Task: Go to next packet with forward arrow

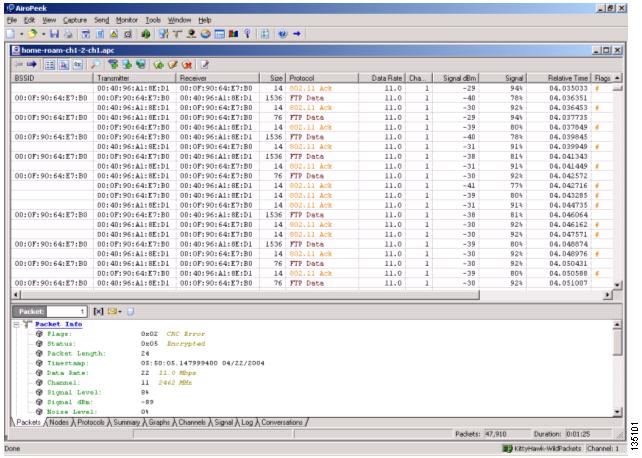Action: 32,64
